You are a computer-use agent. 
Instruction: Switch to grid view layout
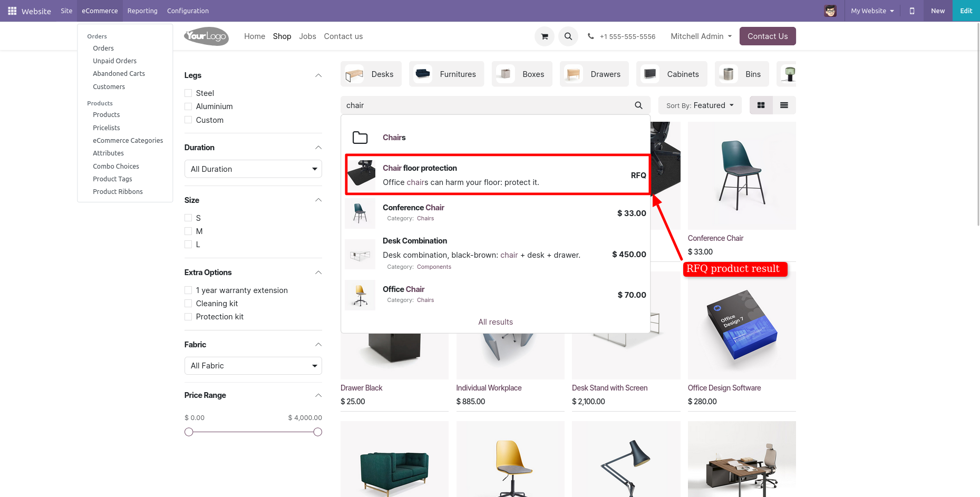[761, 105]
